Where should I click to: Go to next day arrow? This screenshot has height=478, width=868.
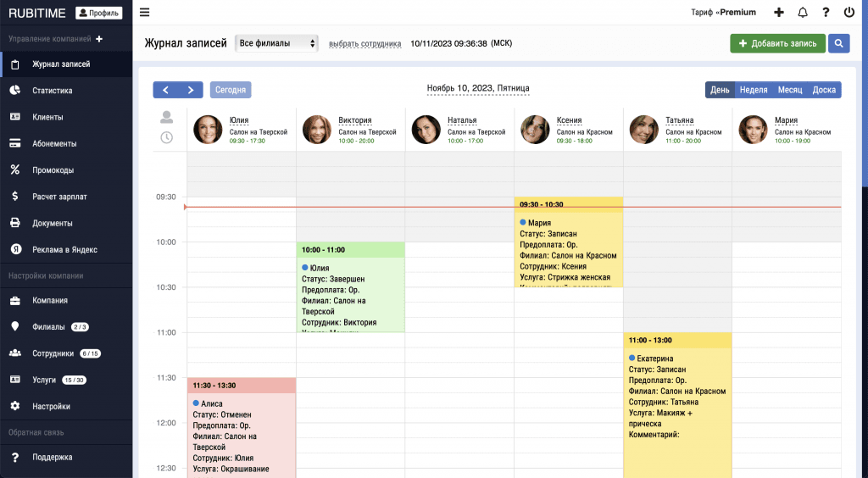tap(191, 90)
